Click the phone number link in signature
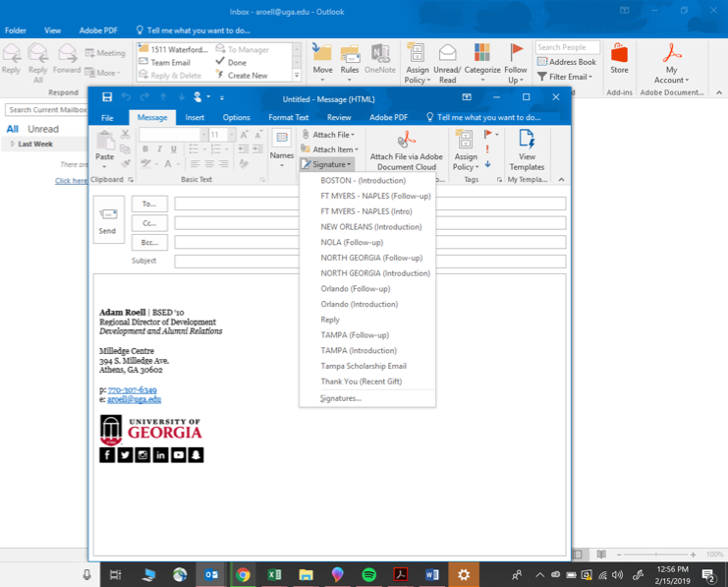The width and height of the screenshot is (728, 587). 133,390
